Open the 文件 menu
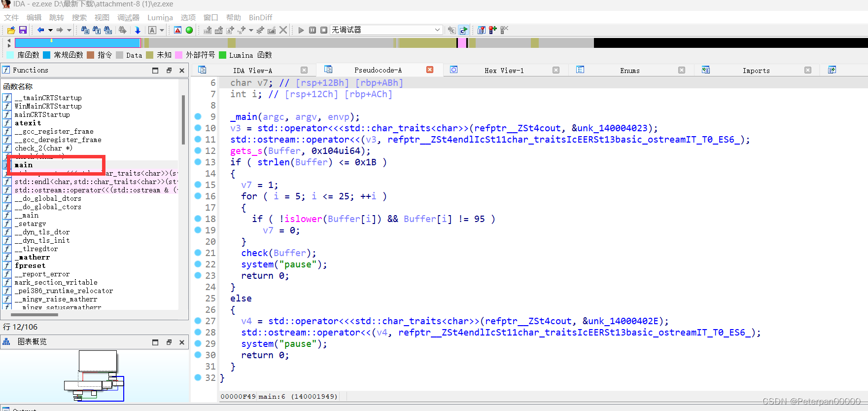Viewport: 868px width, 411px height. [11, 17]
